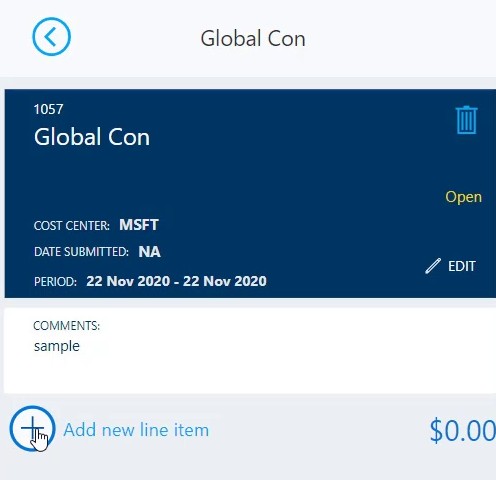
Task: Select the 22 Nov 2020 period range
Action: click(176, 281)
